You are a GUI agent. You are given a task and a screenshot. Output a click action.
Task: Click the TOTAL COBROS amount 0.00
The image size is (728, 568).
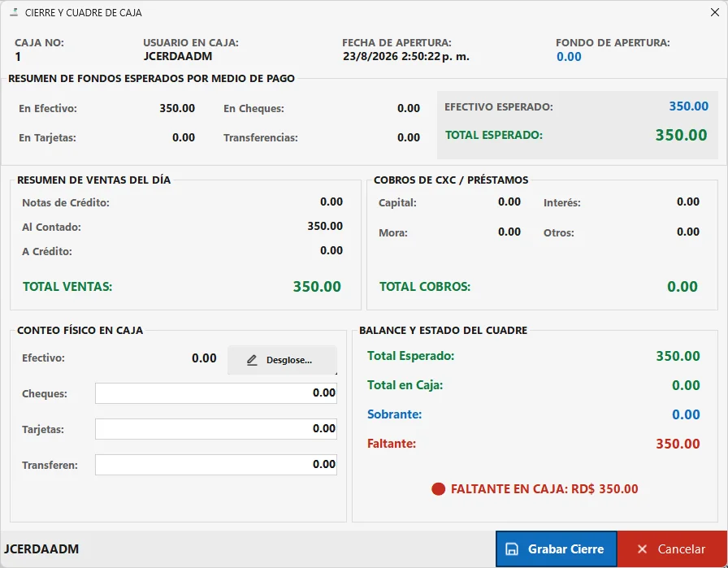click(682, 287)
